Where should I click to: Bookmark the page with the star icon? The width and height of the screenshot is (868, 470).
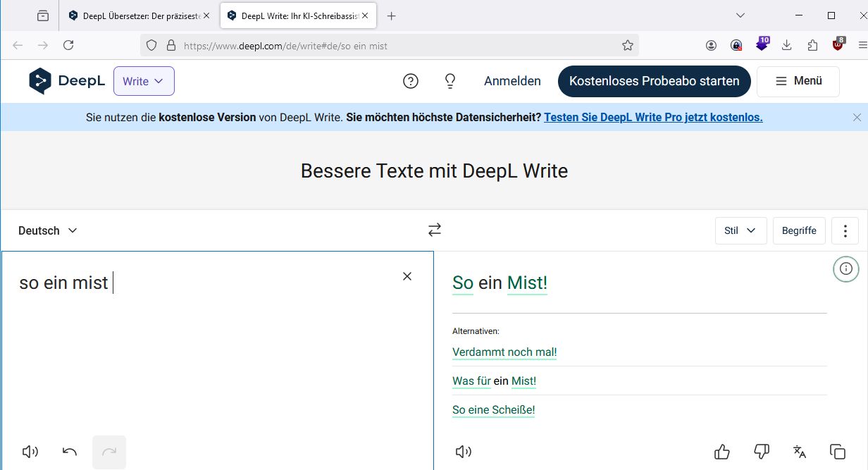(628, 45)
